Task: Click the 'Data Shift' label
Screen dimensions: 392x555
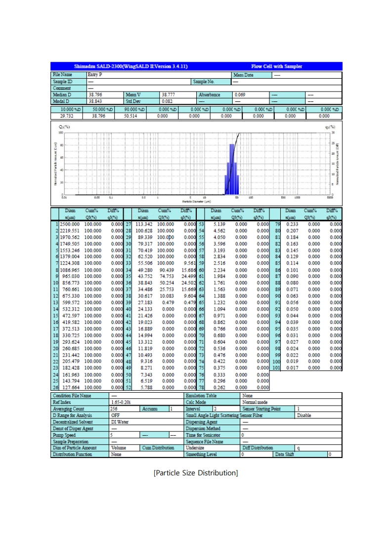Action: click(x=284, y=455)
